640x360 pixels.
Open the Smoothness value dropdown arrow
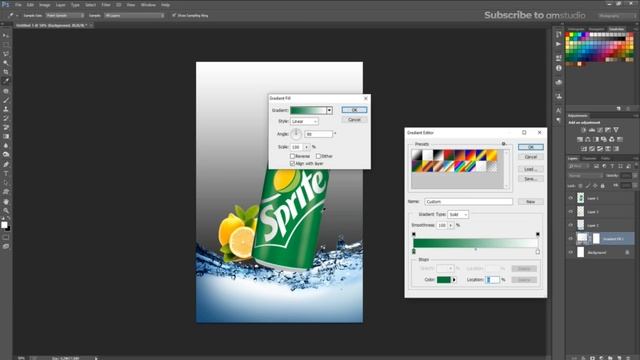pos(451,225)
